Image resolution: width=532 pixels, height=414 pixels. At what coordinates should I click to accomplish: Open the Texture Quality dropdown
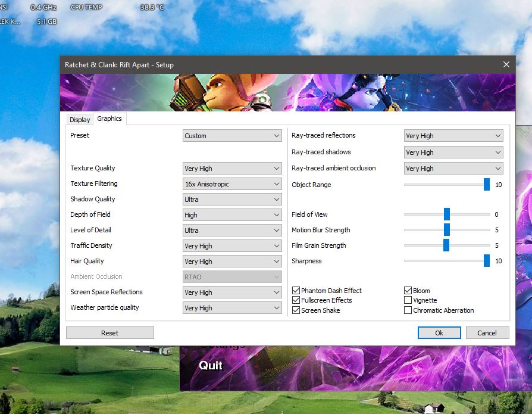point(232,169)
